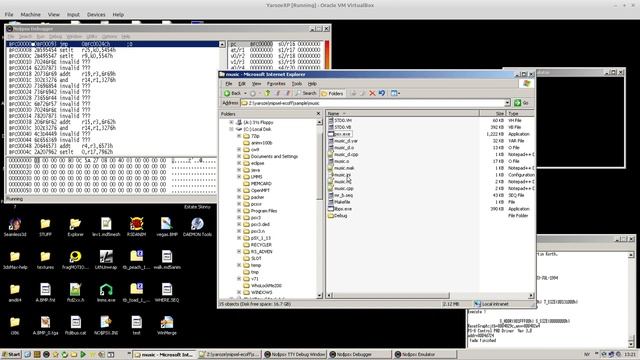Select the WHERE.SEQ desktop file
The width and height of the screenshot is (640, 360).
point(167,292)
